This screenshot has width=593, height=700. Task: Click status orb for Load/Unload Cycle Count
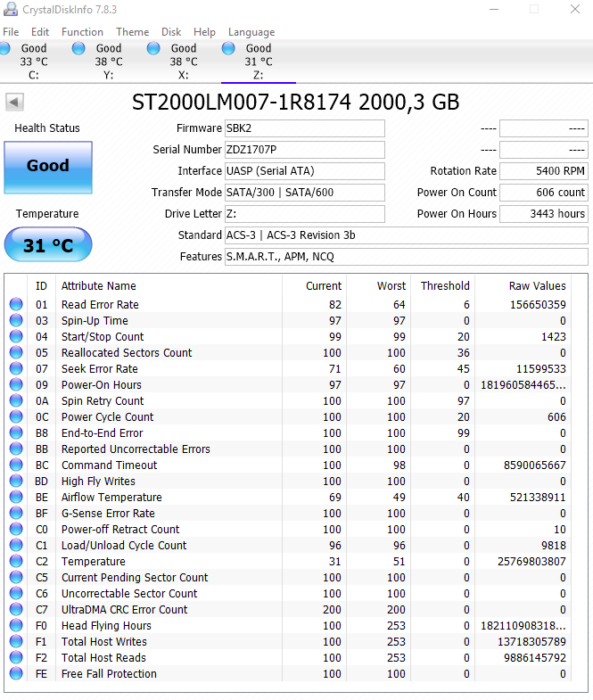click(16, 545)
